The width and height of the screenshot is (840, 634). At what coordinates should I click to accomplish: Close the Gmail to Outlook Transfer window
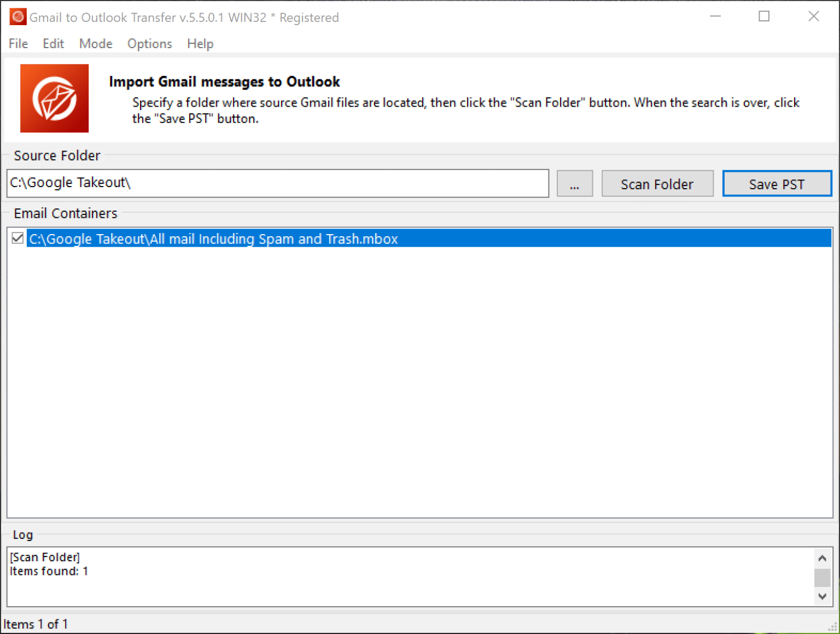[x=813, y=16]
